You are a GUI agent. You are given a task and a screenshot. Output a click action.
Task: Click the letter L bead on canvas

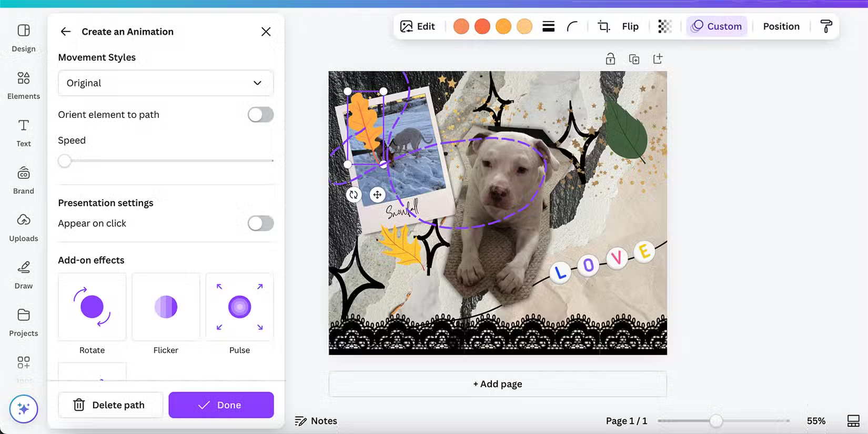pyautogui.click(x=560, y=272)
